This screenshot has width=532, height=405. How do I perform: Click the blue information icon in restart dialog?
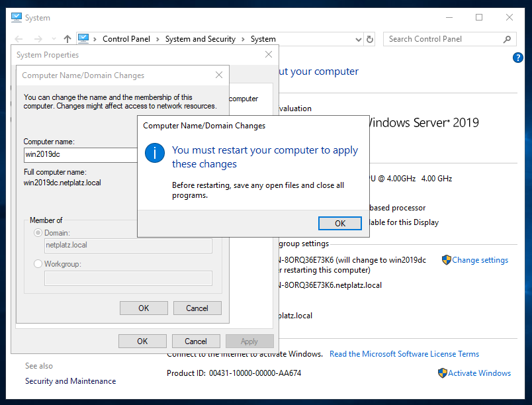click(155, 153)
